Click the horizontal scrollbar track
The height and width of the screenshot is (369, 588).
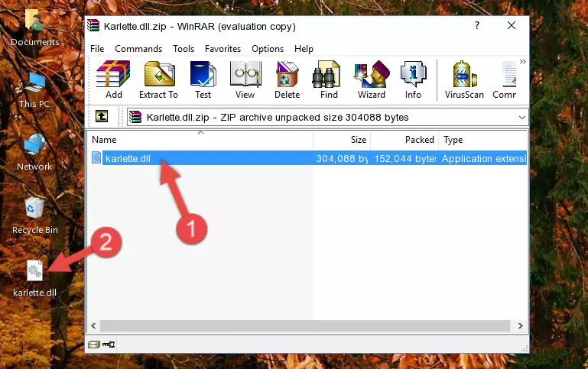(305, 326)
